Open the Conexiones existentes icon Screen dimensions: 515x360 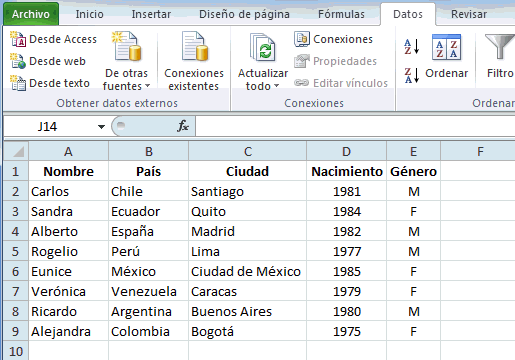[195, 47]
